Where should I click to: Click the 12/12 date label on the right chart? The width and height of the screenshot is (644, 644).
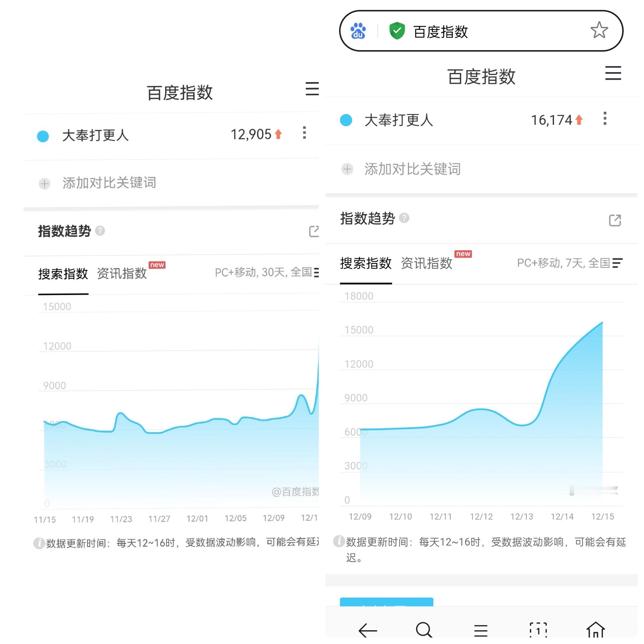(481, 517)
